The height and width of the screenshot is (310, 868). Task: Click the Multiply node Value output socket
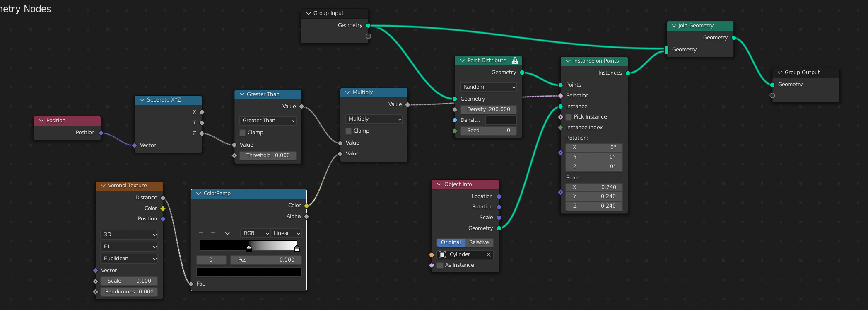point(408,104)
